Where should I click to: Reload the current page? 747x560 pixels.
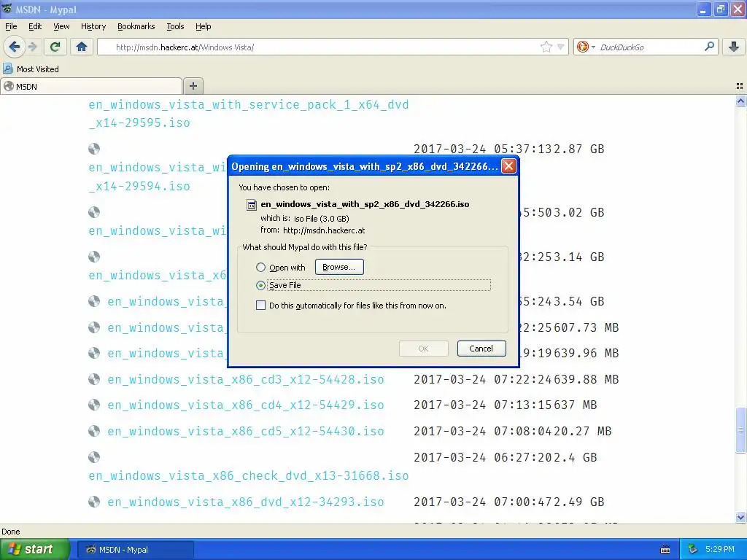(x=55, y=47)
